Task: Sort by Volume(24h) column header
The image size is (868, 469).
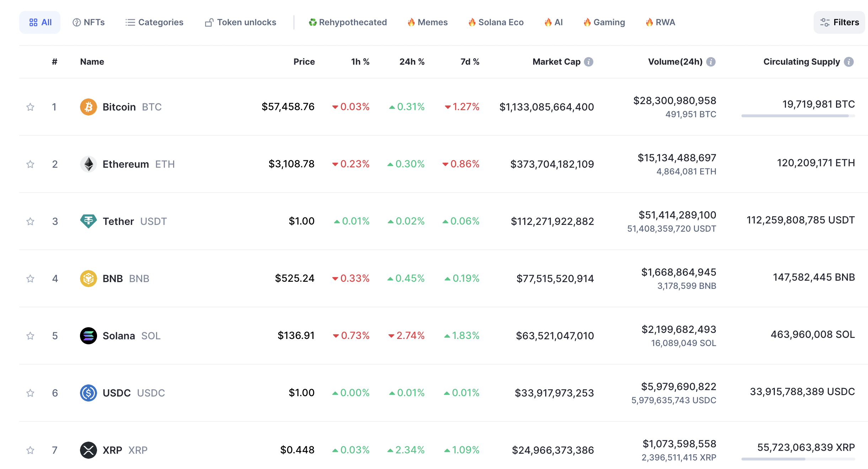Action: [x=675, y=62]
